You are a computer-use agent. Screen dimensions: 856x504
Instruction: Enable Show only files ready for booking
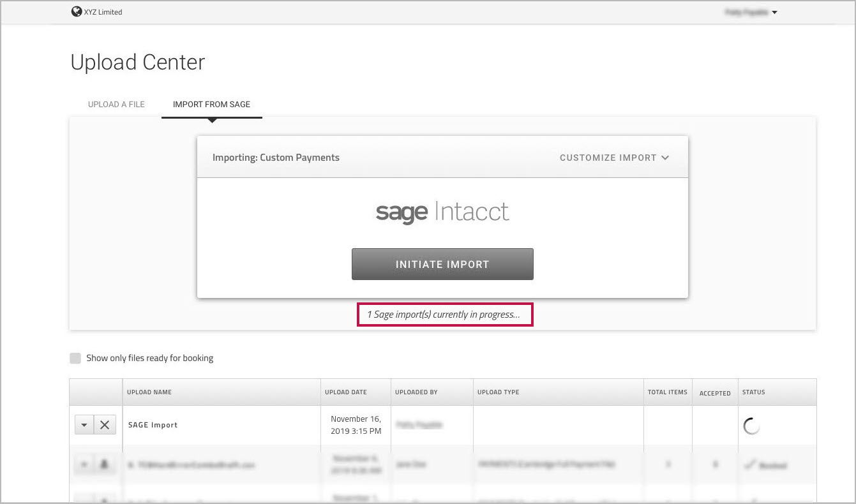75,358
